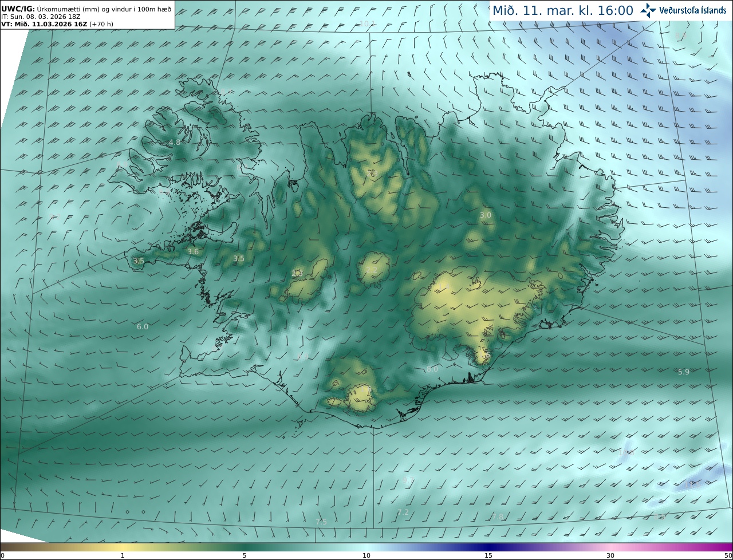
Task: Click the '10' label on the color scale
Action: [x=366, y=555]
